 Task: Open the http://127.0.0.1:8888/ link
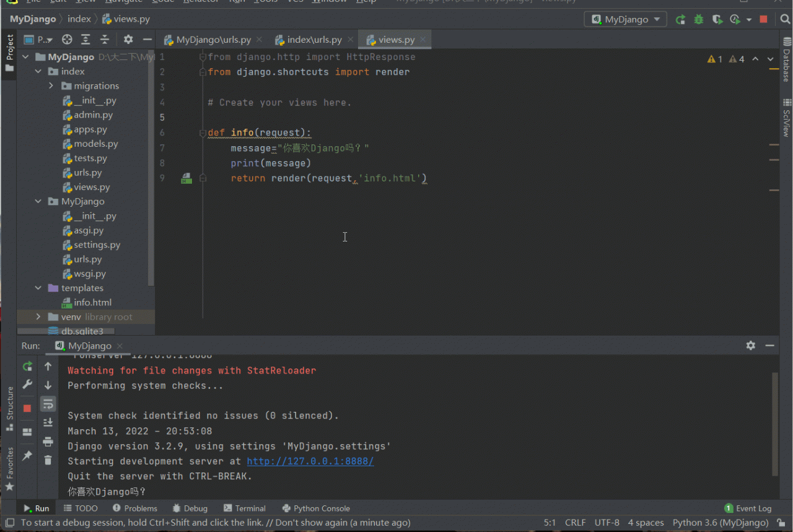click(310, 461)
